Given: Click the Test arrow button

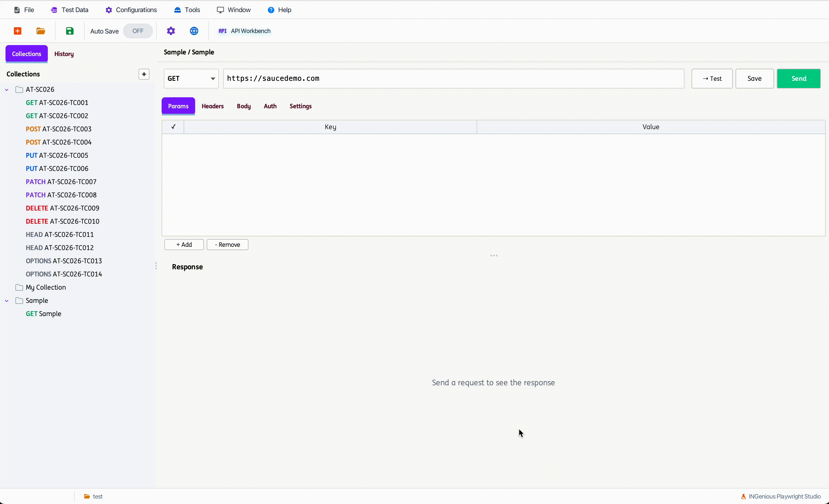Looking at the screenshot, I should 712,78.
